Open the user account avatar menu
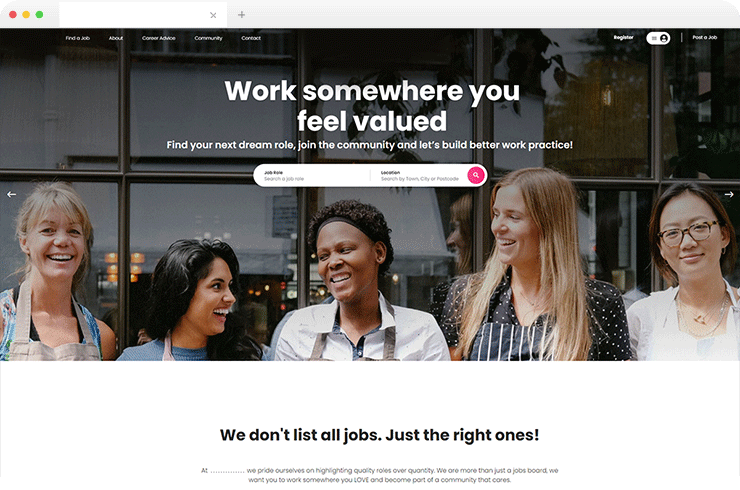 click(664, 38)
